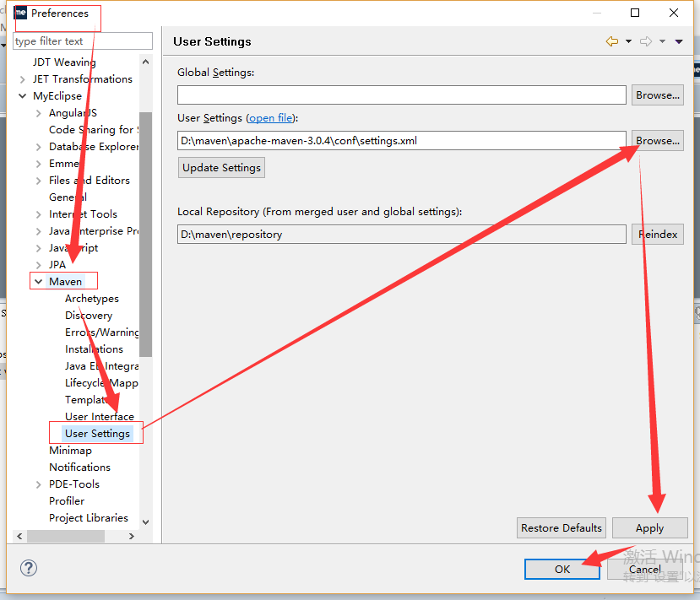Select the General preferences item

68,197
